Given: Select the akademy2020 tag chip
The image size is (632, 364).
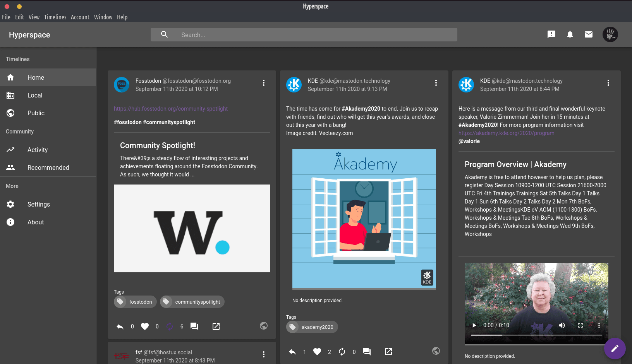Looking at the screenshot, I should click(312, 327).
